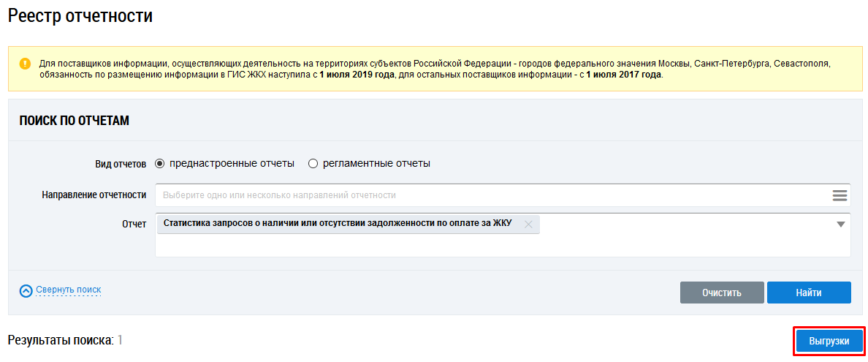868x362 pixels.
Task: Click the Направление отчетности input field
Action: click(490, 195)
